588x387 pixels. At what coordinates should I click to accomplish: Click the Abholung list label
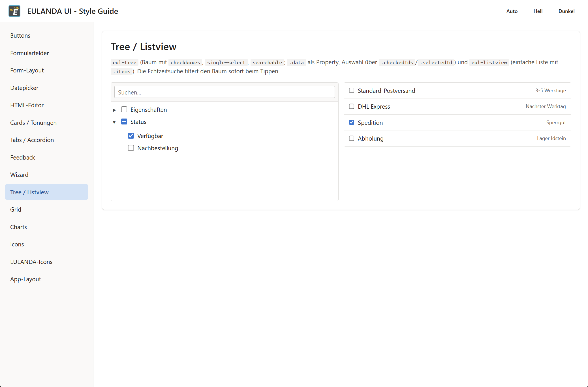371,139
